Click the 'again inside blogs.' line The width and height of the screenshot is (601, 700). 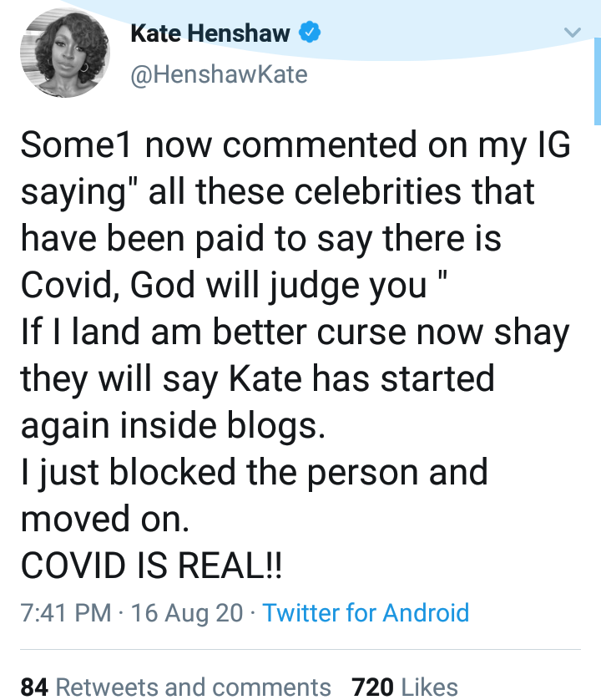click(x=171, y=426)
